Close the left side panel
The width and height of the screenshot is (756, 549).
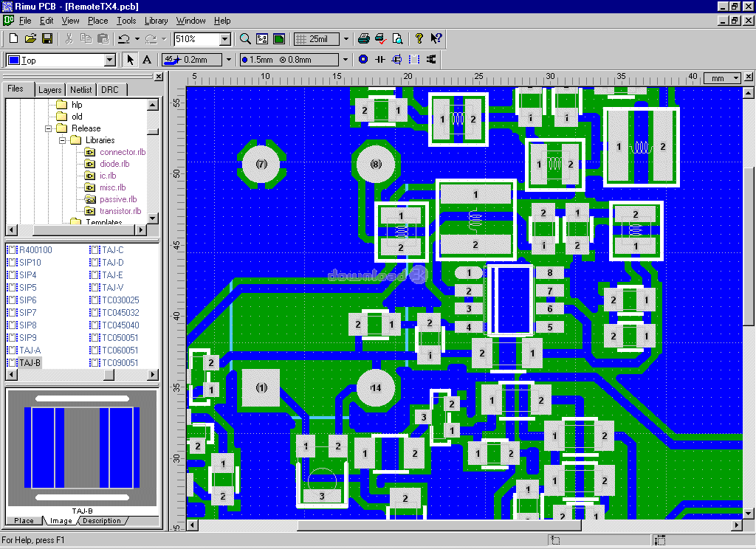[159, 76]
